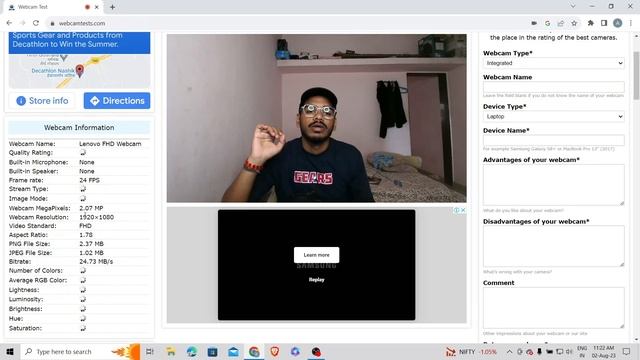Close the Samsung ad with X
Image resolution: width=640 pixels, height=360 pixels.
coord(463,210)
